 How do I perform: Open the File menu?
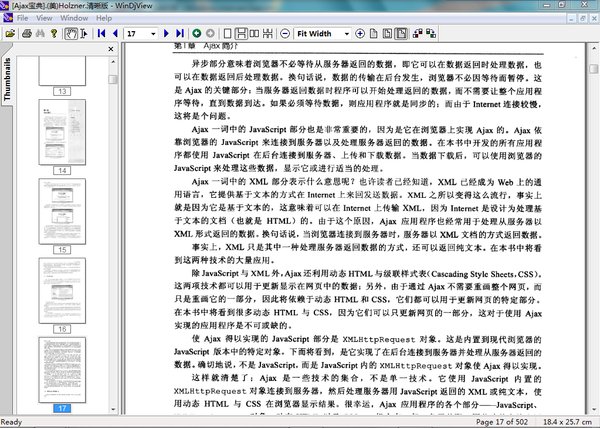[x=22, y=18]
